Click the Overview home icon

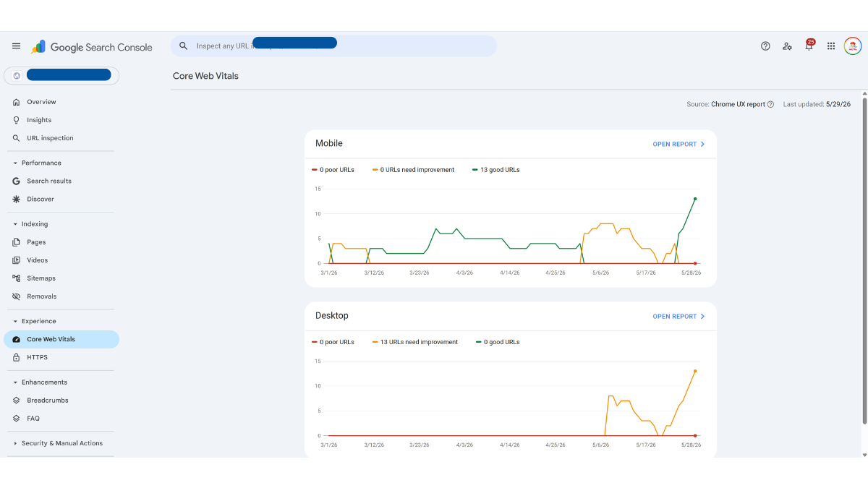point(17,102)
